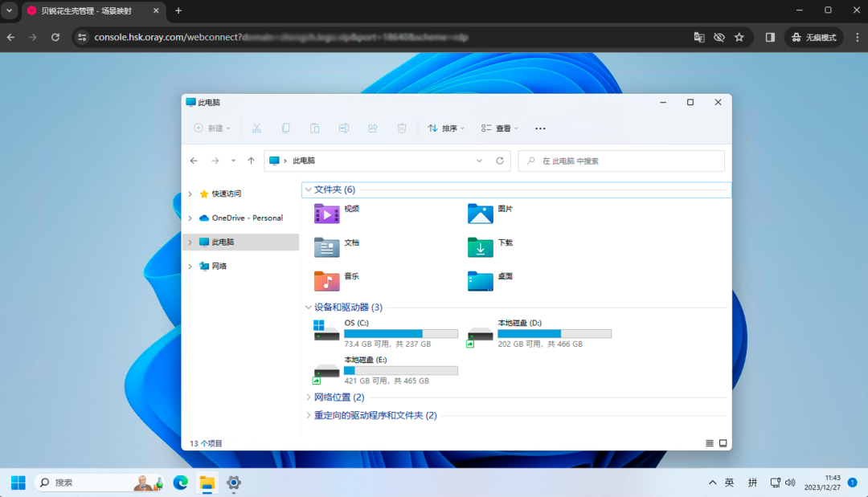Open the three-dots See more menu
This screenshot has width=868, height=497.
[x=540, y=128]
